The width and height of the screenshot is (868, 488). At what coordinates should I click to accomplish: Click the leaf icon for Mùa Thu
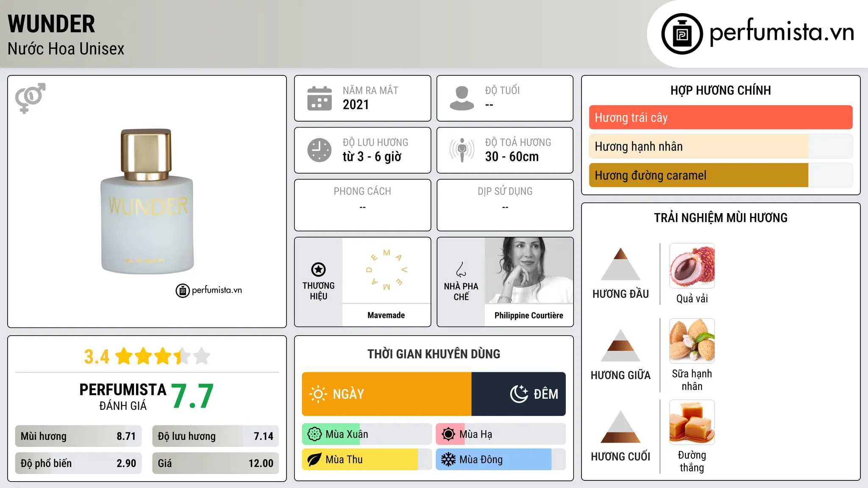(314, 460)
